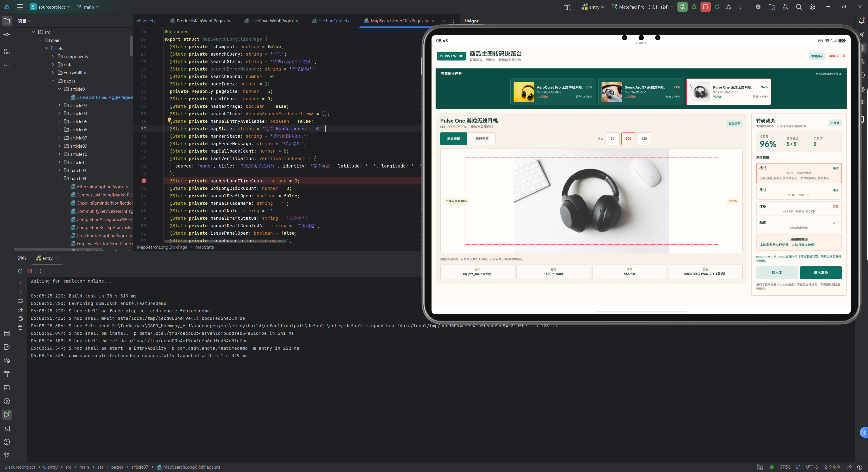868x472 pixels.
Task: Open the Build tool window hammer icon
Action: tap(7, 374)
